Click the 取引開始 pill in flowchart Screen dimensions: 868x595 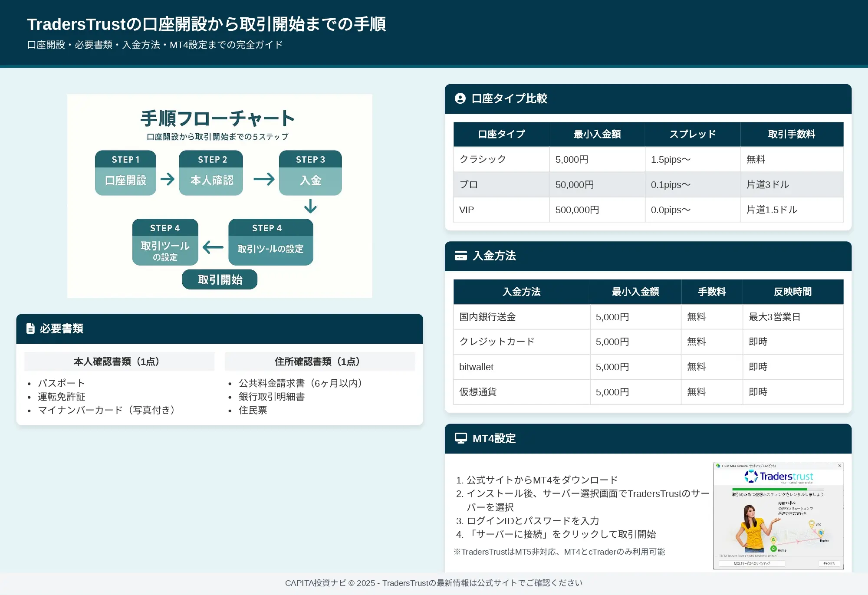220,279
